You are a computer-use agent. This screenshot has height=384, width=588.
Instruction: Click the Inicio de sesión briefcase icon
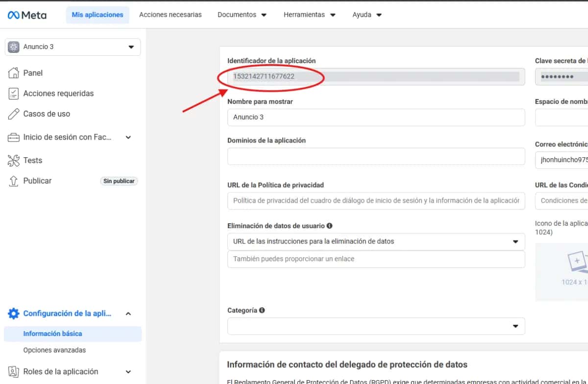click(14, 138)
